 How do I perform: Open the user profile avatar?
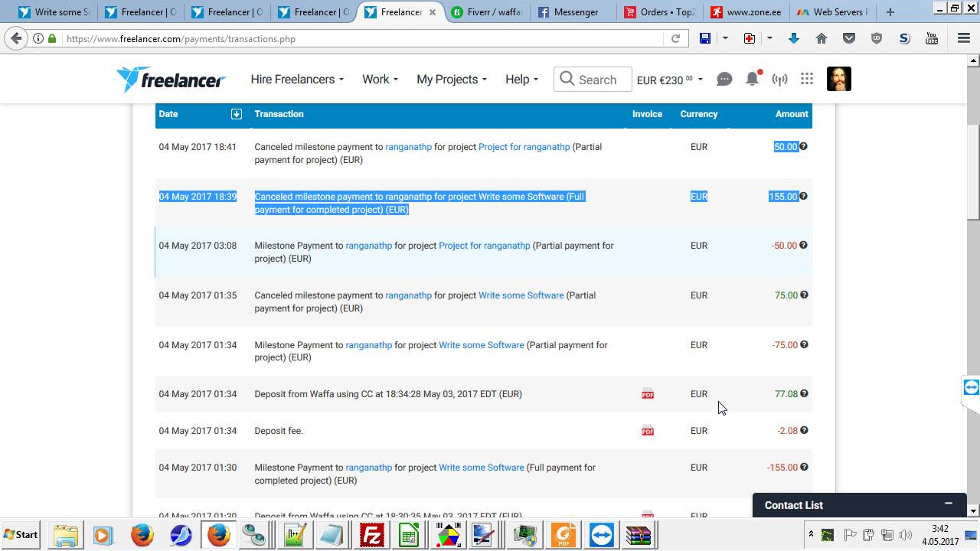pos(839,79)
